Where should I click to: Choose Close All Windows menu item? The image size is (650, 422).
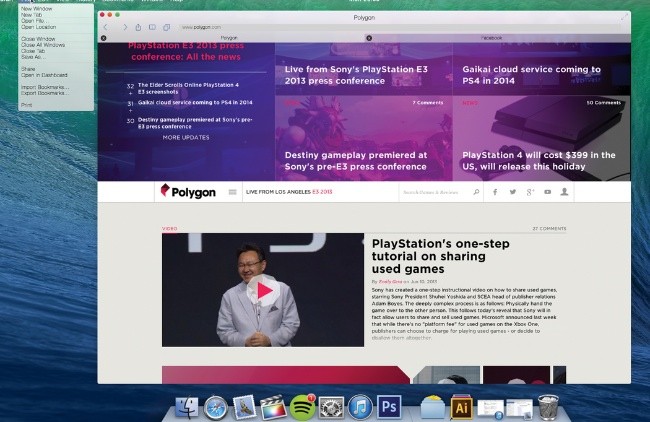43,45
